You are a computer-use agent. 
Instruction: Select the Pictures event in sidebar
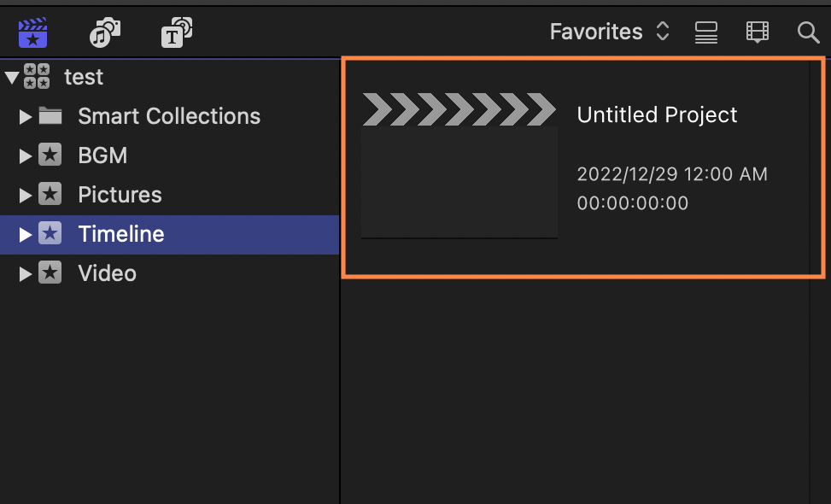point(170,195)
